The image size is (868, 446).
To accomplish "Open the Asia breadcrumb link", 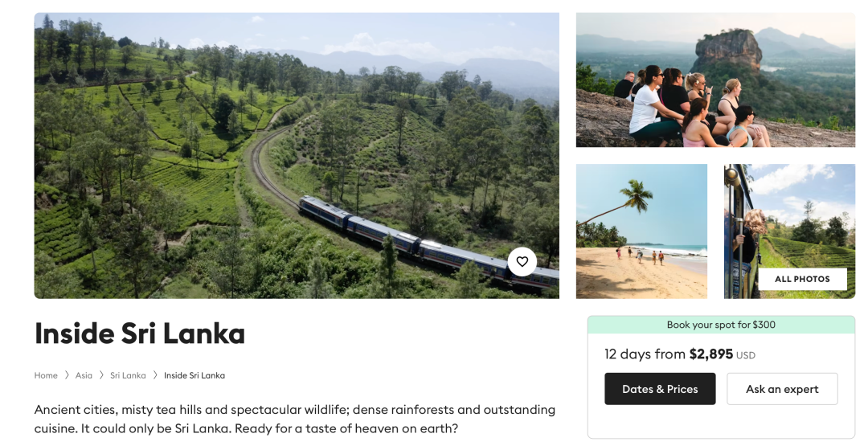I will 84,375.
